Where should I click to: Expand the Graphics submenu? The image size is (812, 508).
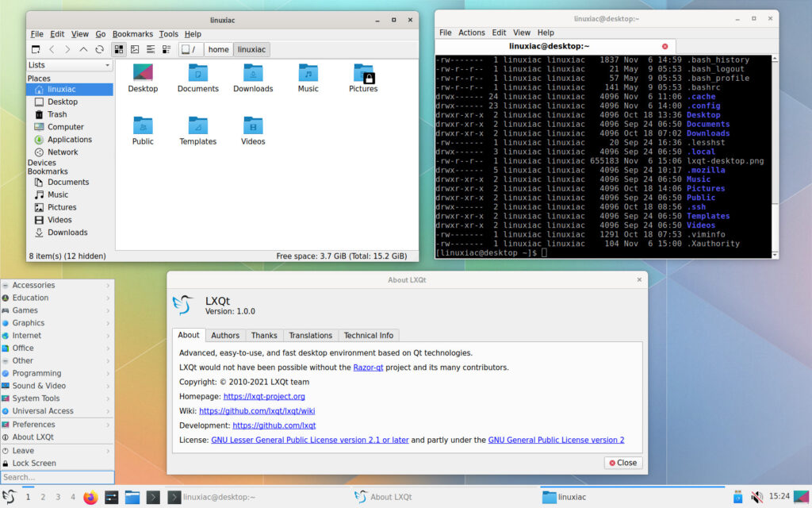pos(57,323)
